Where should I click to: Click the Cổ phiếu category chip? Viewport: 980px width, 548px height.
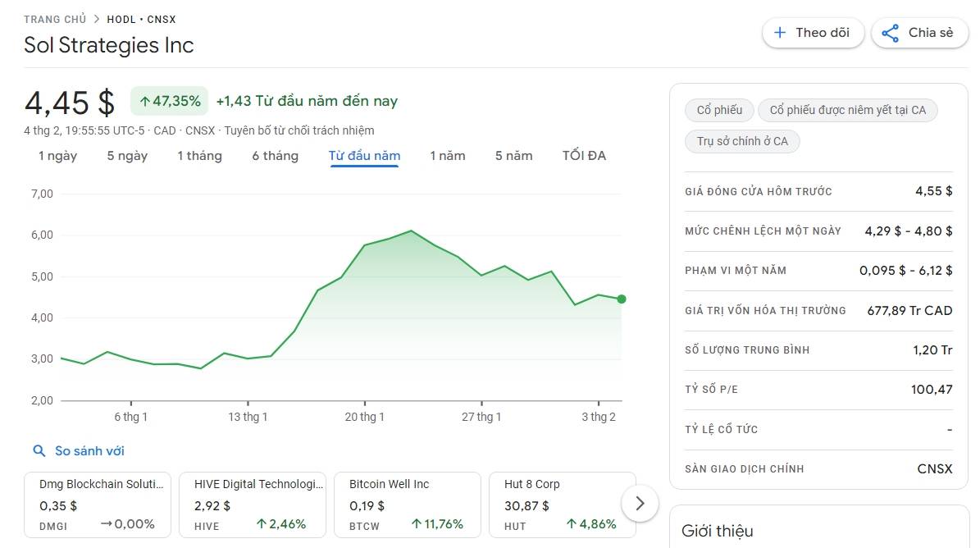click(719, 110)
